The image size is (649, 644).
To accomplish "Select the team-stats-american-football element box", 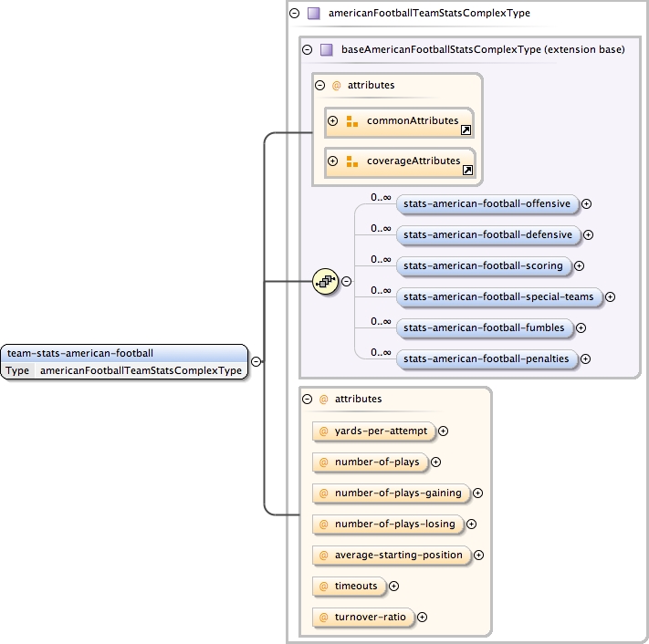I will pos(124,353).
